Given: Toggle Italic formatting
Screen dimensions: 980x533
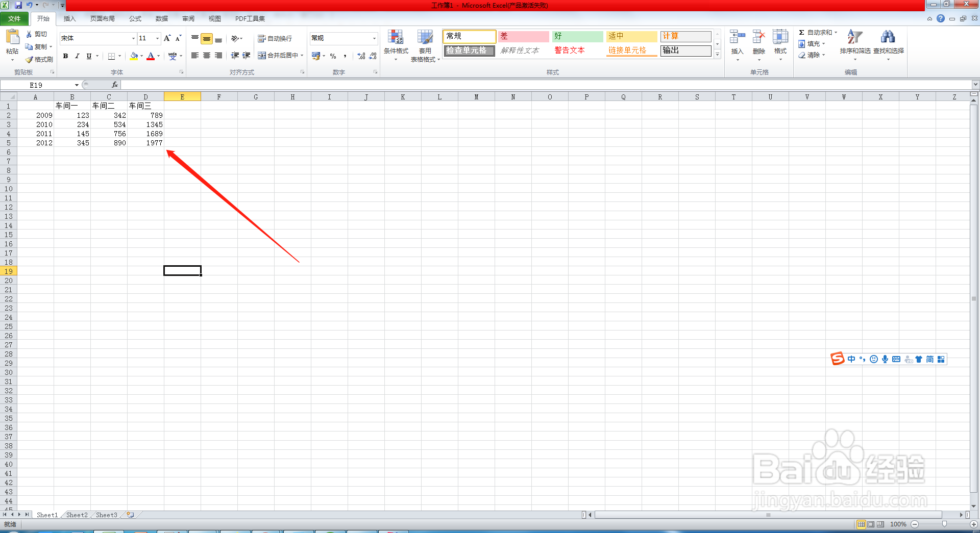Looking at the screenshot, I should (77, 56).
